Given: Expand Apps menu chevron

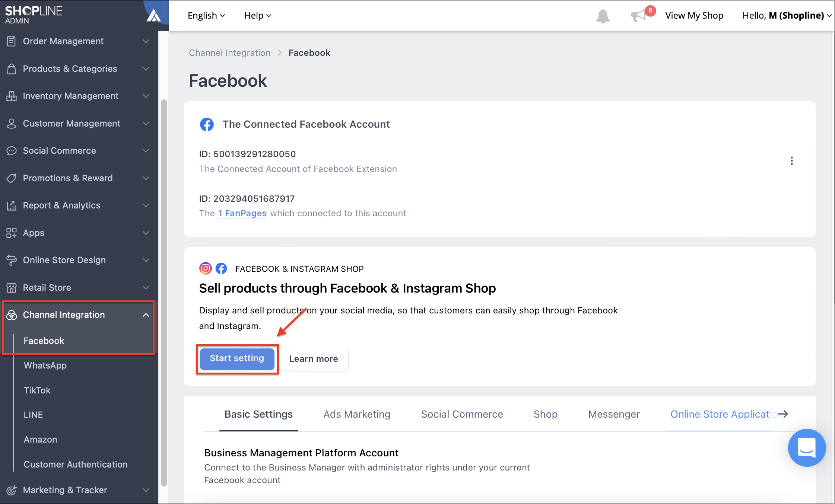Looking at the screenshot, I should click(146, 233).
